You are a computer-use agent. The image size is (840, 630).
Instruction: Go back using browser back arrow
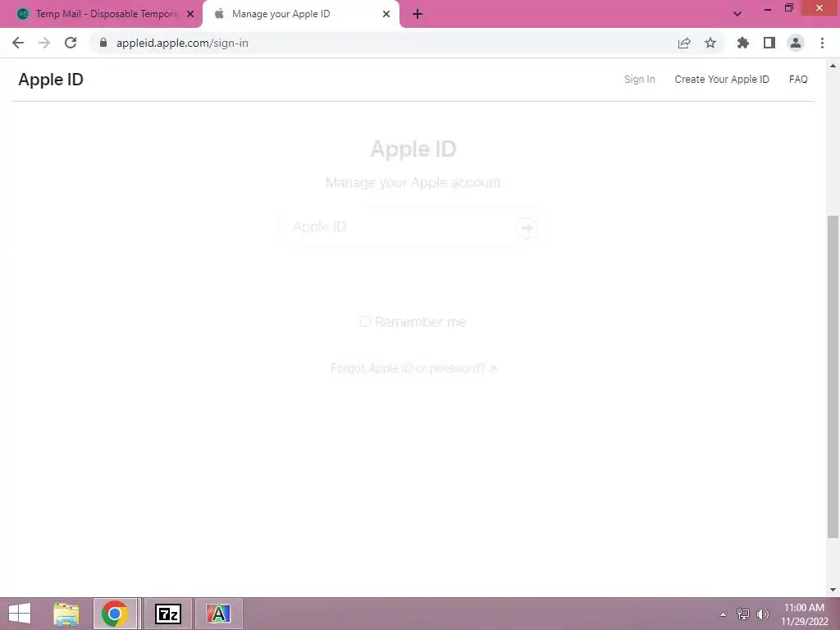point(18,43)
